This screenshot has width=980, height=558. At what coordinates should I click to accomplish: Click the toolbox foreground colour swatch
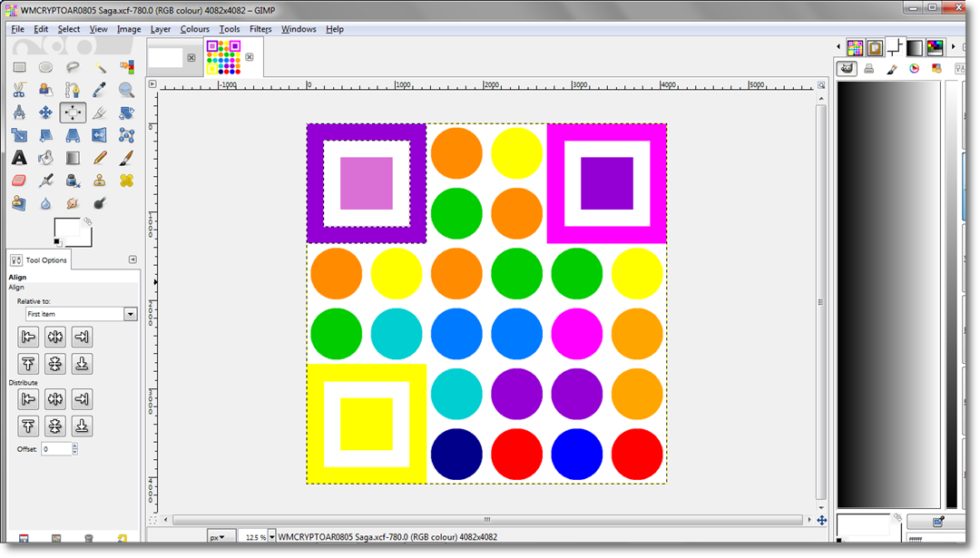(x=67, y=229)
